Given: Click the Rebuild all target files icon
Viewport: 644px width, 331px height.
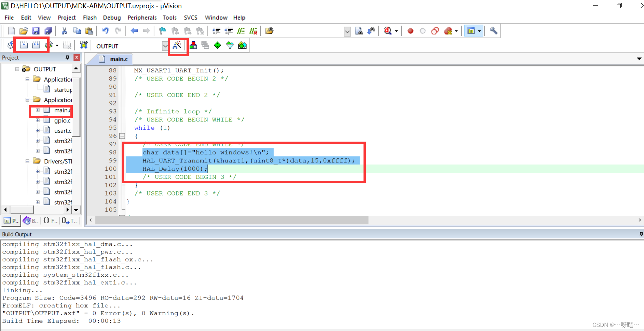Looking at the screenshot, I should (36, 45).
